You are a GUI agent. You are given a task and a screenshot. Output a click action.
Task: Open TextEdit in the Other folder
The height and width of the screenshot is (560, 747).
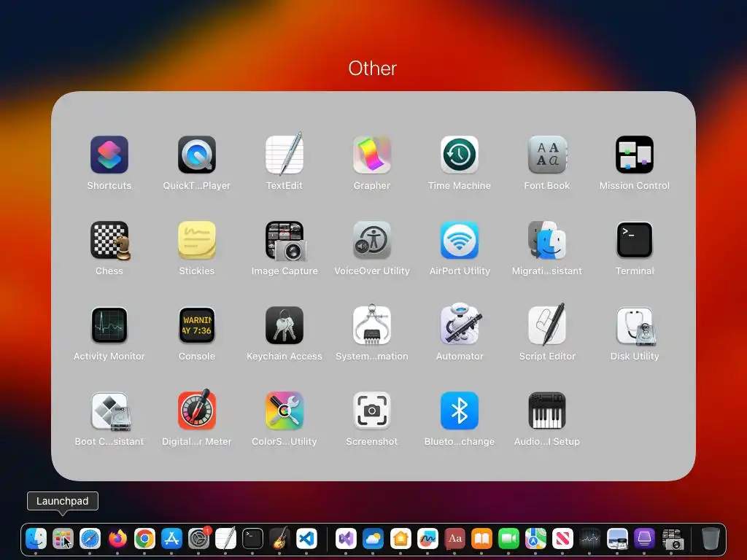click(x=285, y=154)
